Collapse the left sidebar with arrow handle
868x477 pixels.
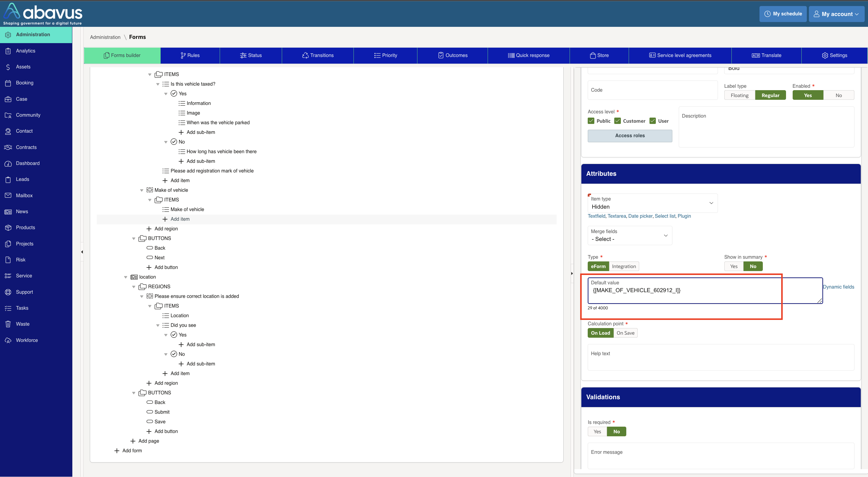tap(82, 252)
